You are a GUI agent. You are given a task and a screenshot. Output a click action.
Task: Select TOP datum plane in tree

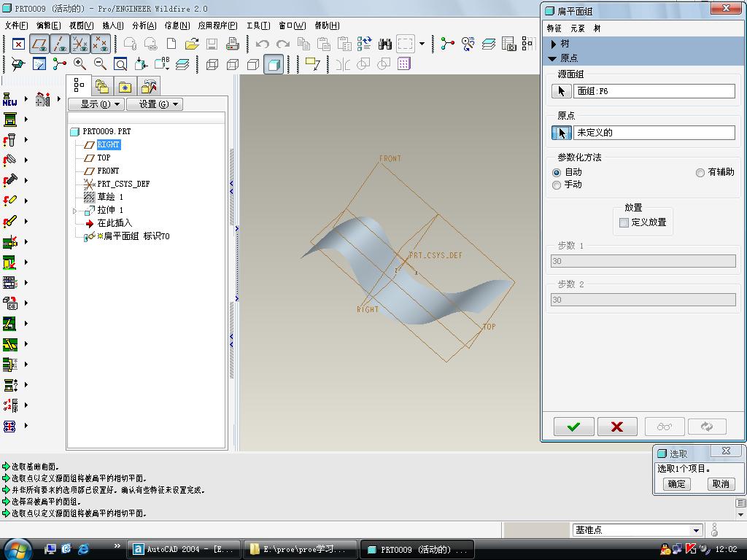point(104,157)
